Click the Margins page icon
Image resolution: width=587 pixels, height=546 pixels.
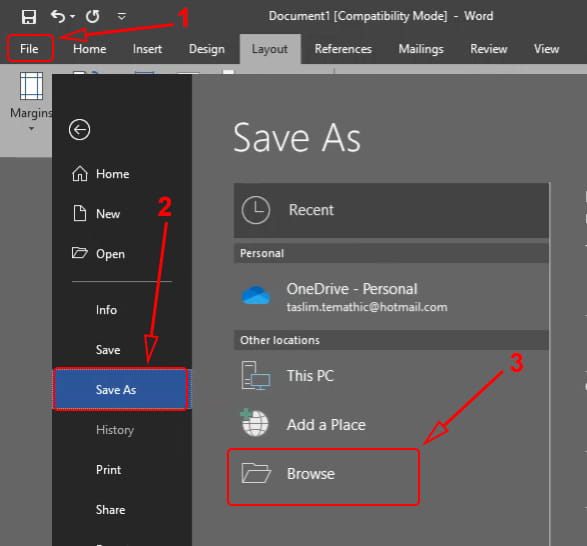31,86
